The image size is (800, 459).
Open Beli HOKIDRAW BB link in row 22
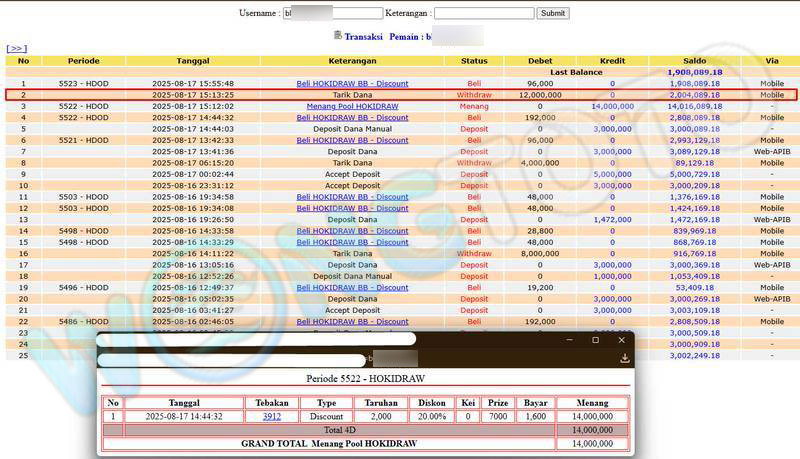(352, 322)
